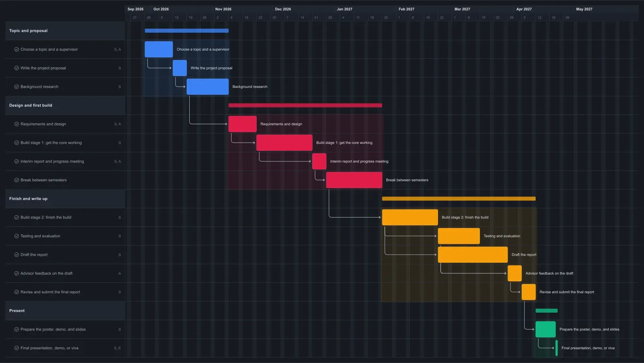The height and width of the screenshot is (363, 644).
Task: Select the orange Draft the report bar
Action: [x=473, y=255]
